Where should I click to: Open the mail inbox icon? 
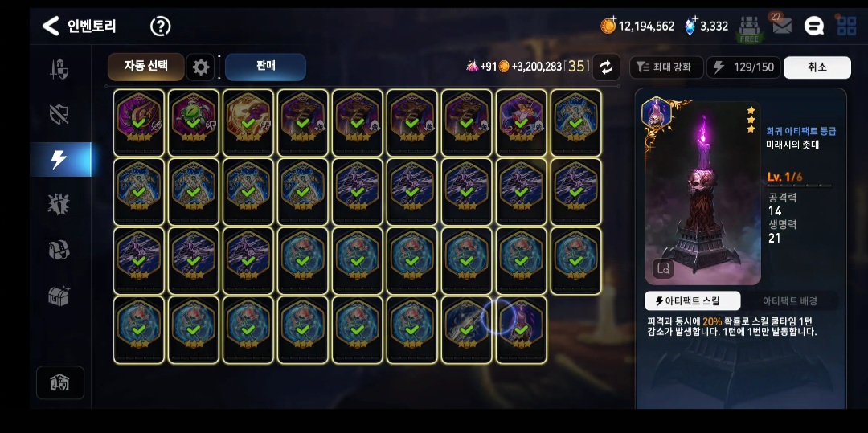click(x=782, y=26)
